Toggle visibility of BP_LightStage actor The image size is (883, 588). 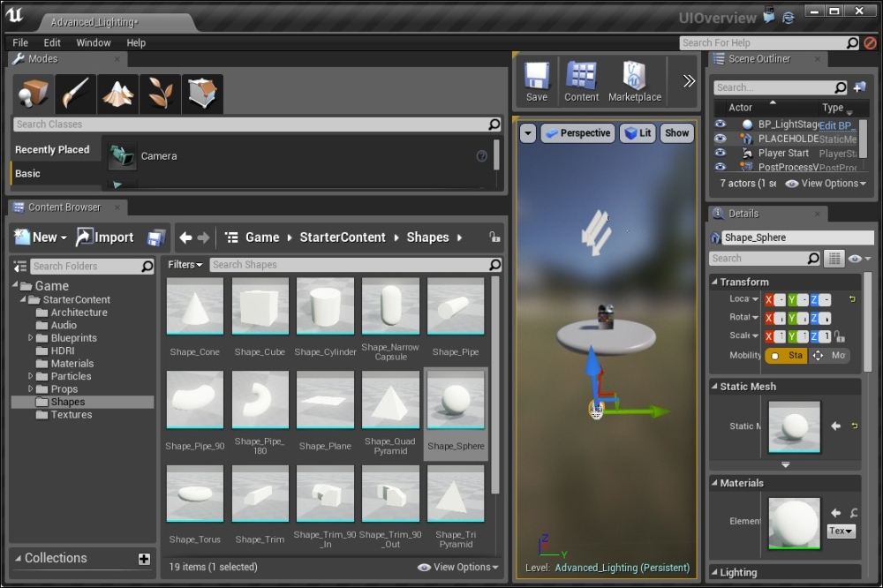pyautogui.click(x=721, y=124)
